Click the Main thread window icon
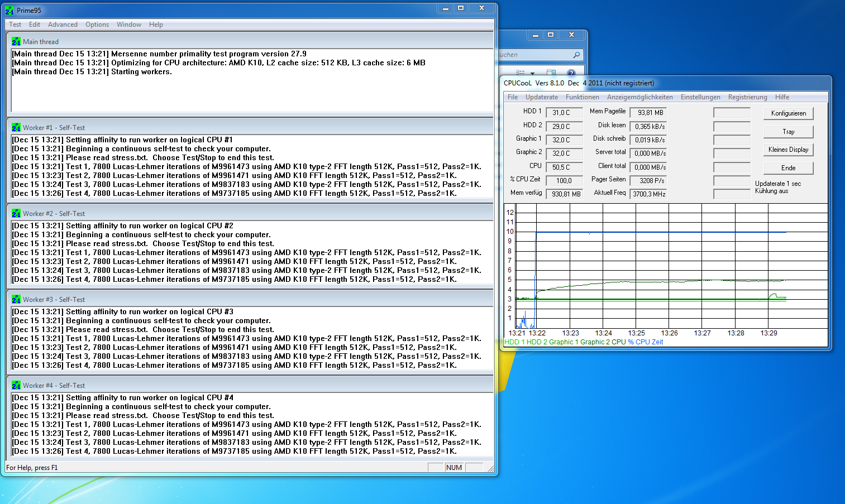Image resolution: width=845 pixels, height=504 pixels. (x=16, y=41)
